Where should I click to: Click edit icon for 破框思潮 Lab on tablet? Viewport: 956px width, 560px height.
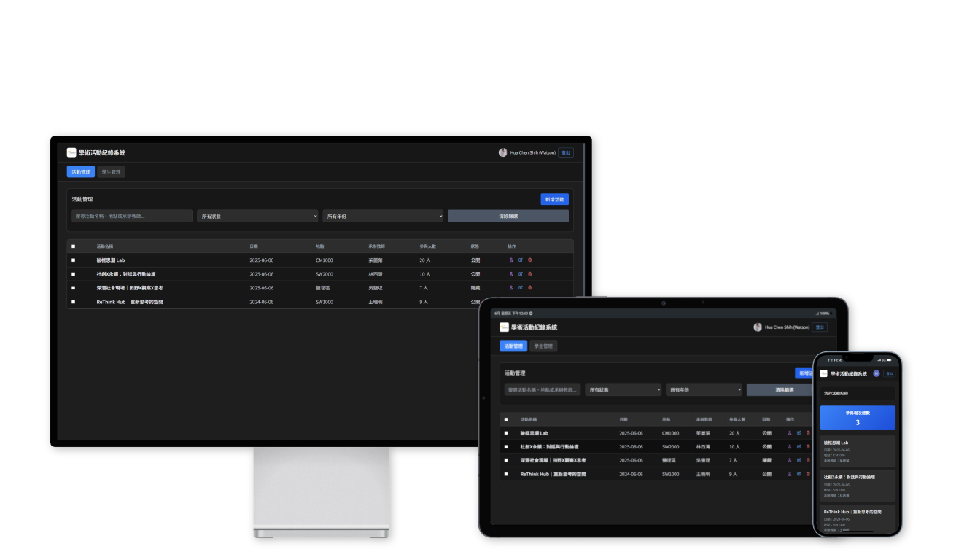point(798,433)
